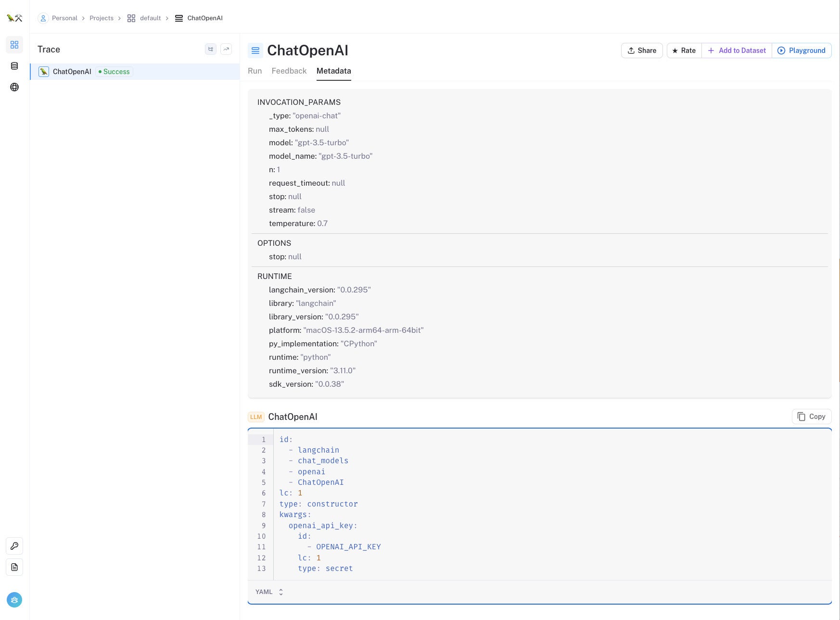
Task: Click the temperature 0.7 value
Action: tap(322, 223)
